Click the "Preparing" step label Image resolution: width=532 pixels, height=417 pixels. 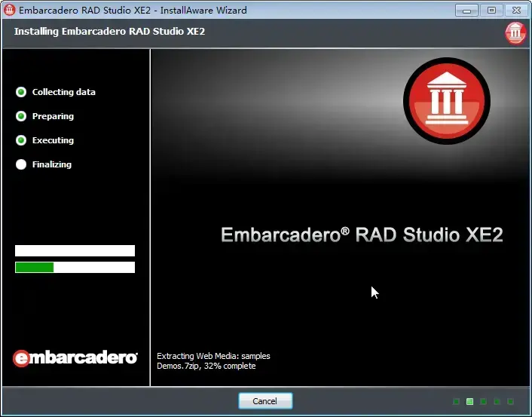pos(53,116)
